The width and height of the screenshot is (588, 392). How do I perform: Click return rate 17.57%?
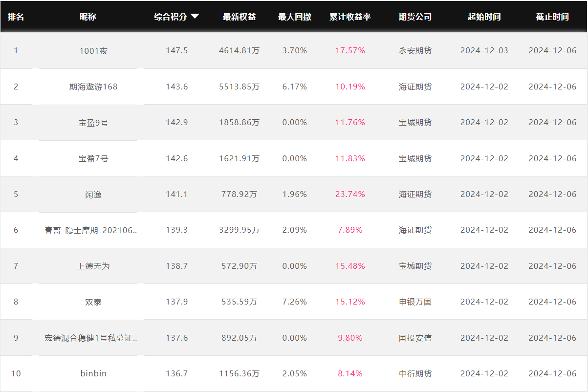tap(350, 51)
